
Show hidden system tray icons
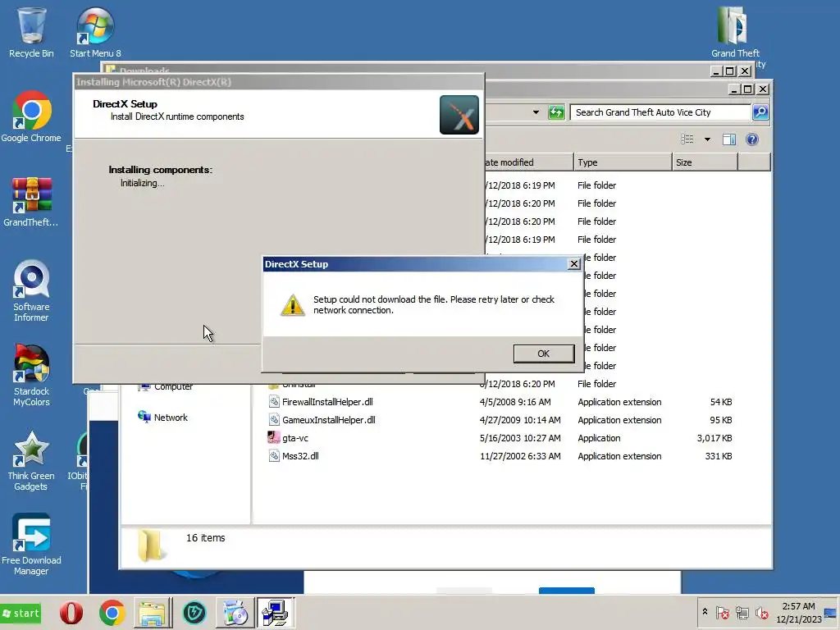705,612
